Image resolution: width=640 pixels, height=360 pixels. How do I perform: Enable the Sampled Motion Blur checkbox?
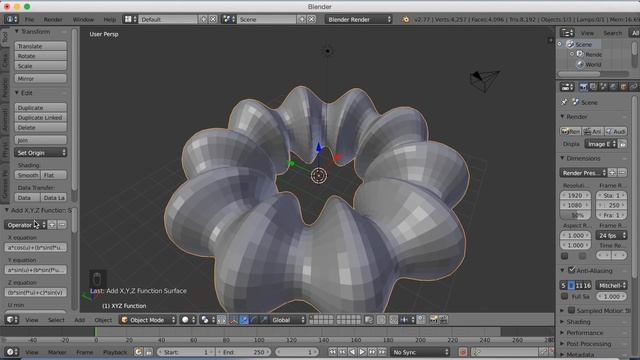click(571, 310)
